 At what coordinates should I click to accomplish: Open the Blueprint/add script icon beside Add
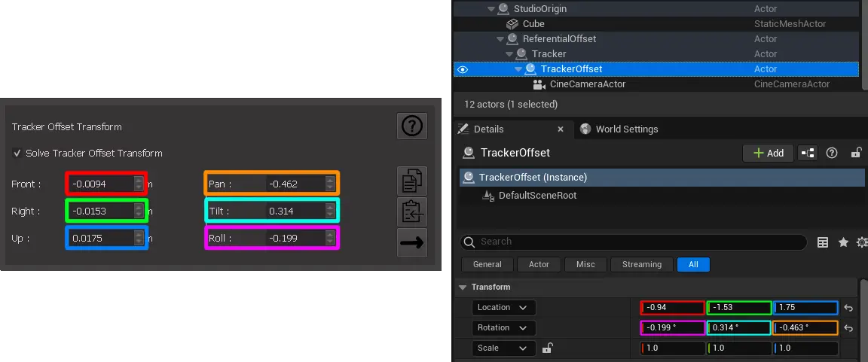[x=808, y=153]
